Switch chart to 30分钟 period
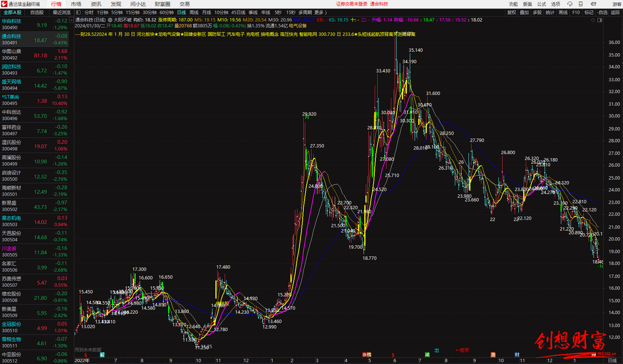The image size is (623, 364). (150, 13)
